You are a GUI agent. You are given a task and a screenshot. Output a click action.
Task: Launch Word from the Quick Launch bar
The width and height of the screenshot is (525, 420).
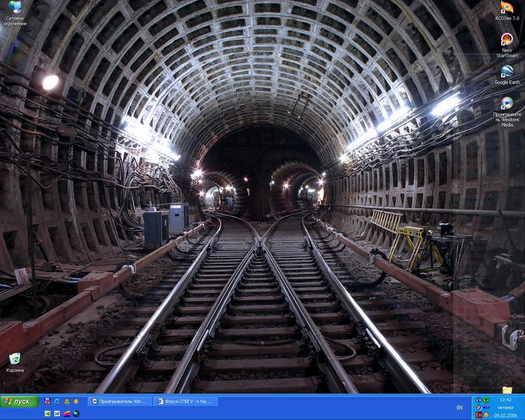click(x=57, y=413)
